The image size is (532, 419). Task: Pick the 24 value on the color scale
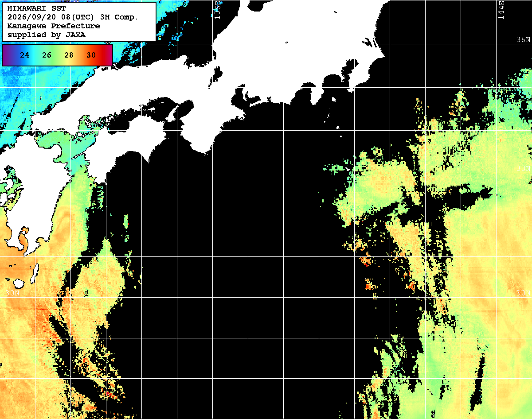point(25,55)
